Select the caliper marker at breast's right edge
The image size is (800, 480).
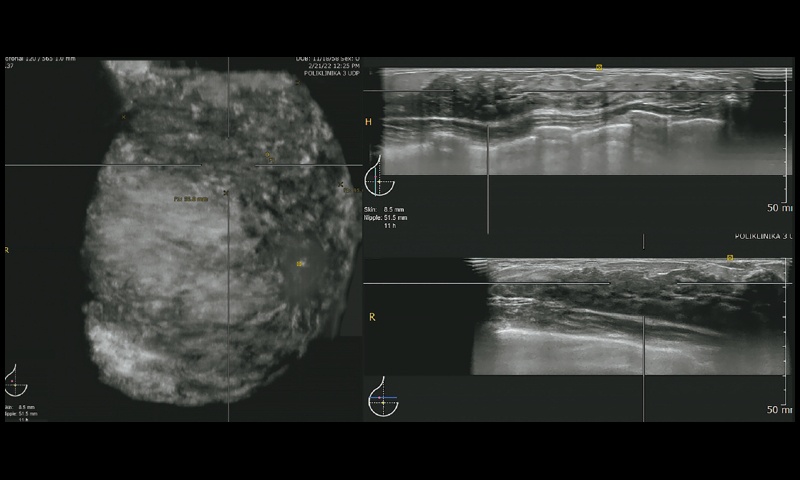[x=340, y=184]
